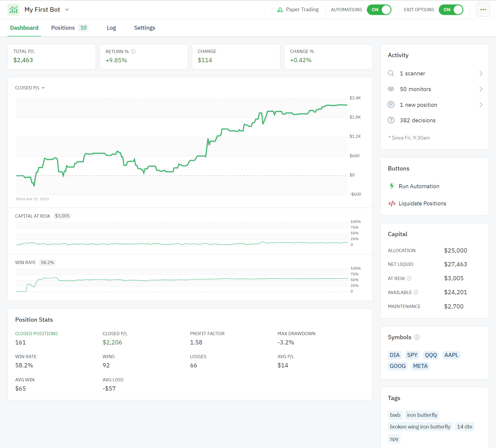This screenshot has width=496, height=448.
Task: Click the bot chart logo icon
Action: pyautogui.click(x=13, y=10)
